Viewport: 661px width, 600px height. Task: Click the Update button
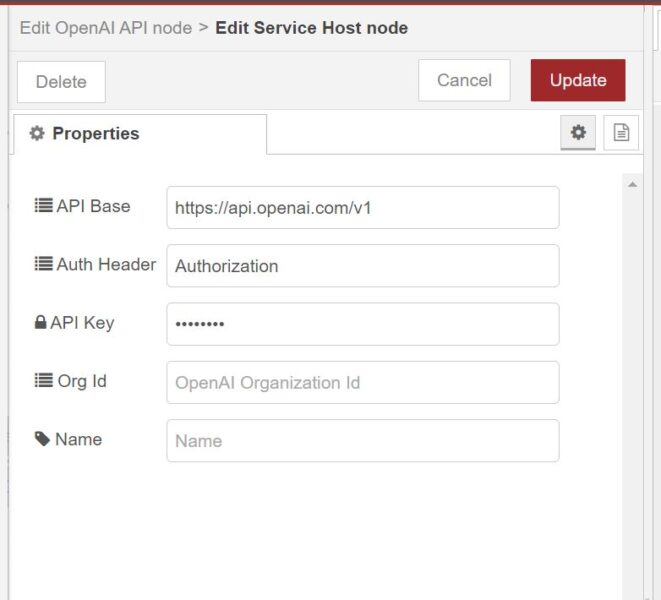[x=577, y=81]
